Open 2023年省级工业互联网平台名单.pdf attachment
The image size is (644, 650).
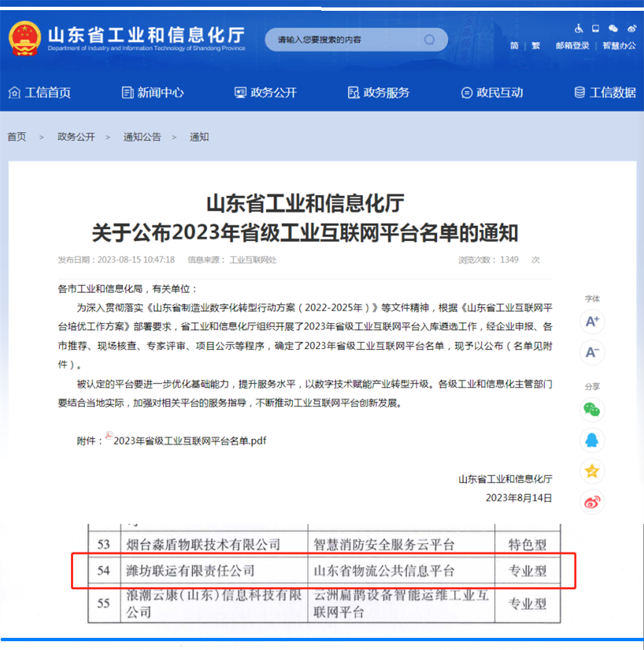[x=190, y=441]
